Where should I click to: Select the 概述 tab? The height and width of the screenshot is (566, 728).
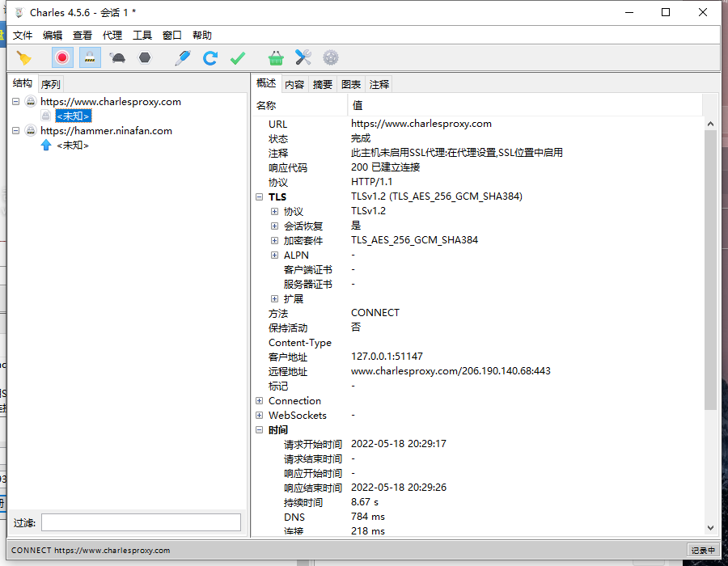coord(266,83)
